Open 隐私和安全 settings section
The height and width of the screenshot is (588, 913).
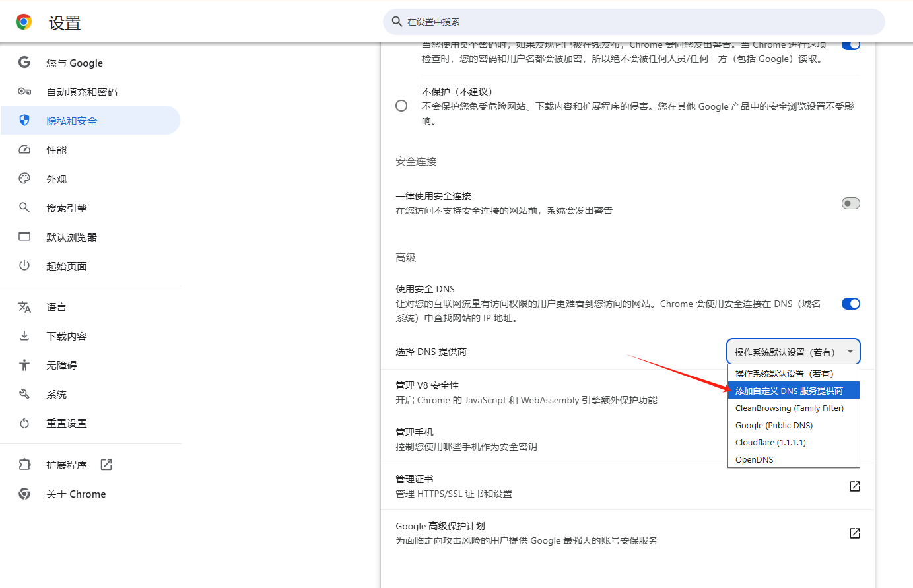tap(90, 120)
